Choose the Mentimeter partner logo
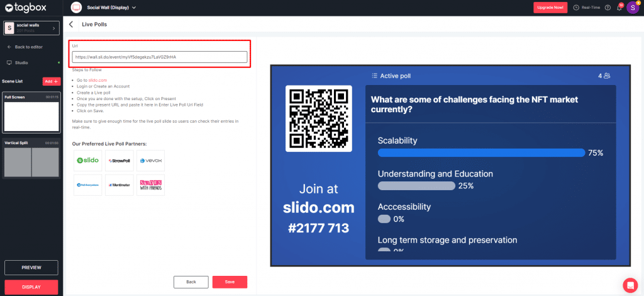This screenshot has width=644, height=296. click(119, 185)
